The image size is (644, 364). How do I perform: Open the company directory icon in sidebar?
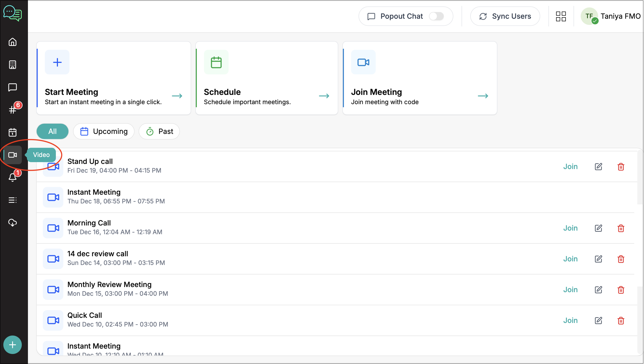[x=13, y=65]
